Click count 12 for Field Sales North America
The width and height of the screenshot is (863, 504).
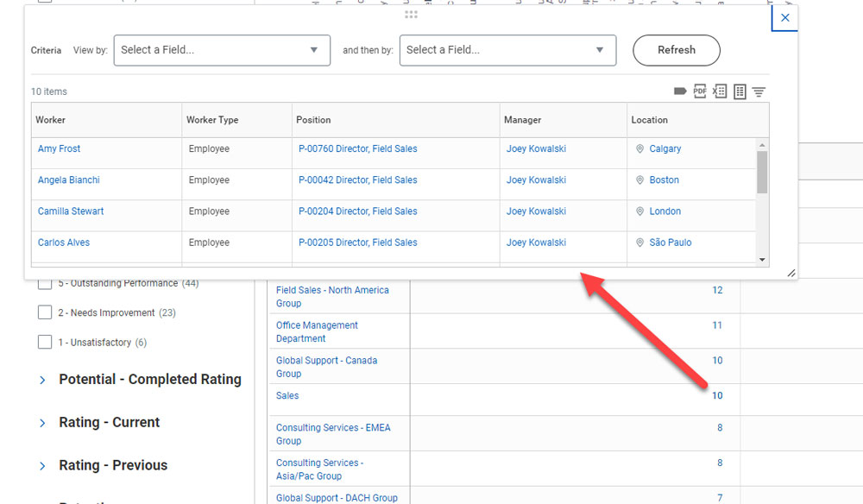pos(717,290)
